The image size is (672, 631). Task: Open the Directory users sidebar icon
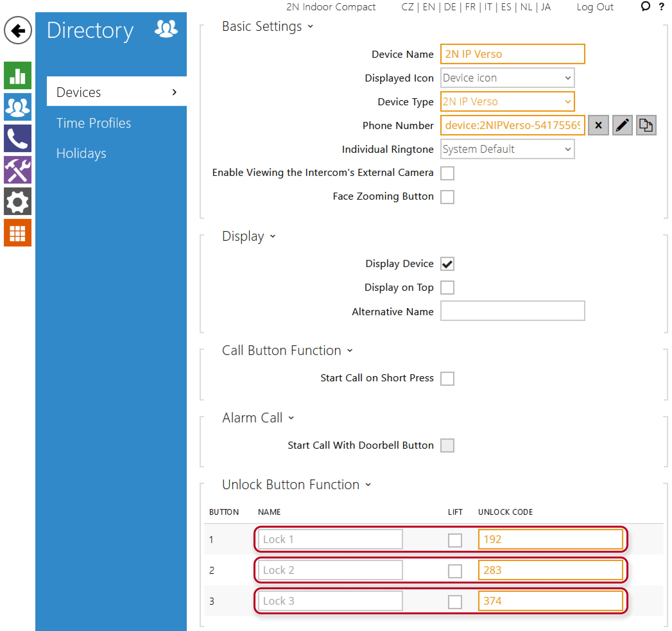click(x=18, y=107)
